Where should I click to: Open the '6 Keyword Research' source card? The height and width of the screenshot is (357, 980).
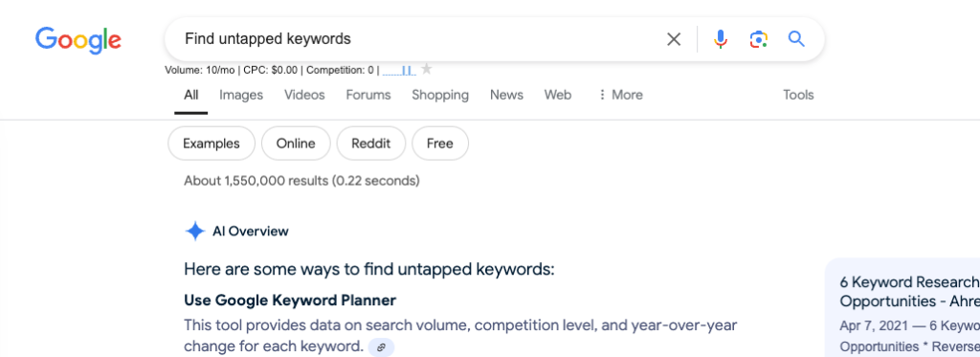tap(903, 307)
